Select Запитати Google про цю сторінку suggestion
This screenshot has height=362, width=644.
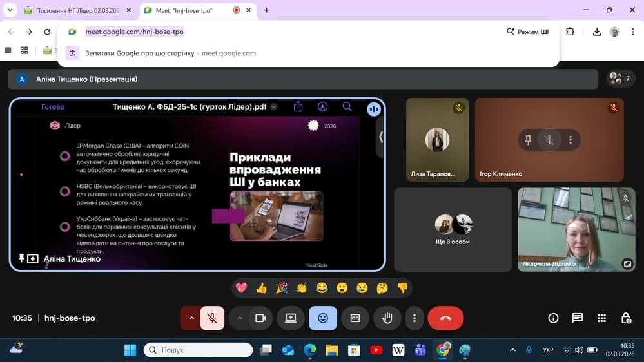click(140, 53)
